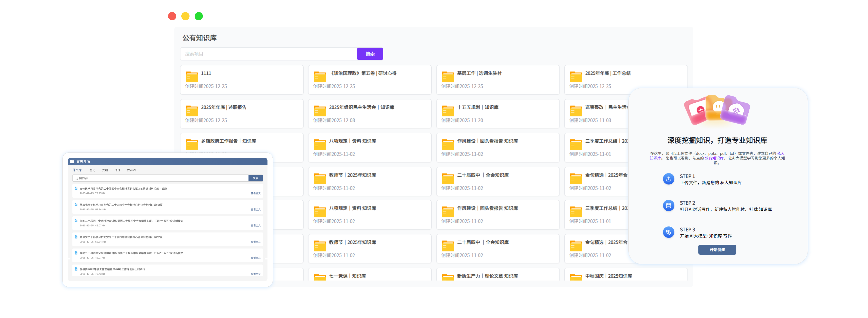Click the magnifier icon in the 文思泉涌 search box
This screenshot has height=318, width=868.
click(76, 178)
